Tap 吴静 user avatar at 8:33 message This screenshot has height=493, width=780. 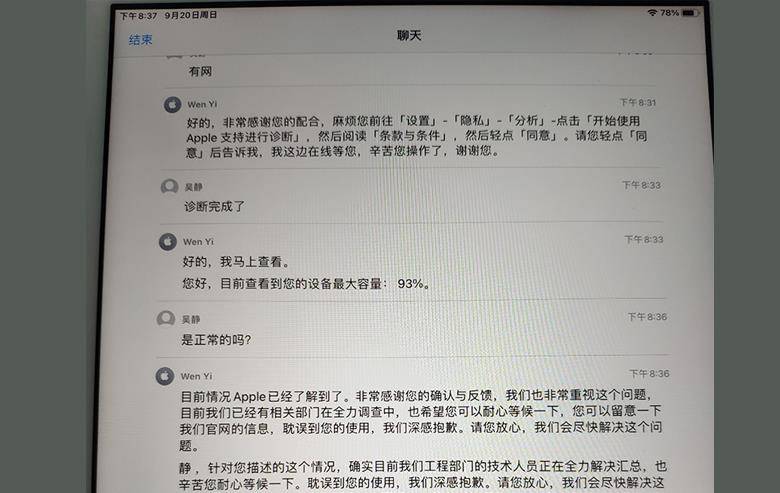coord(170,187)
